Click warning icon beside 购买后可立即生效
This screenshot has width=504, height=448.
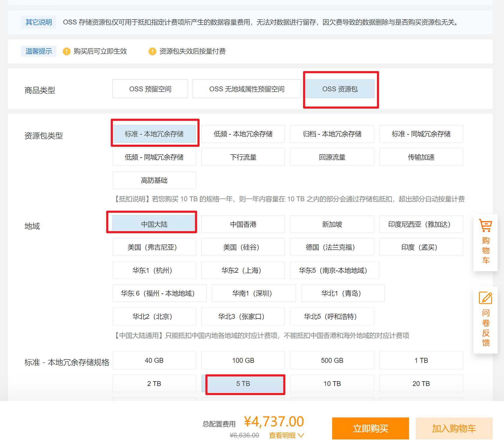coord(67,51)
